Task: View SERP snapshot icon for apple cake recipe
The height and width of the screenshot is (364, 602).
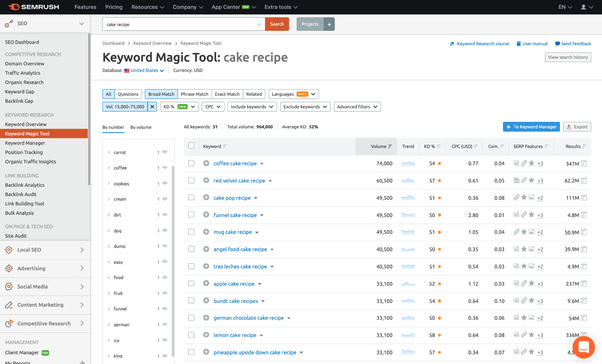Action: (584, 284)
